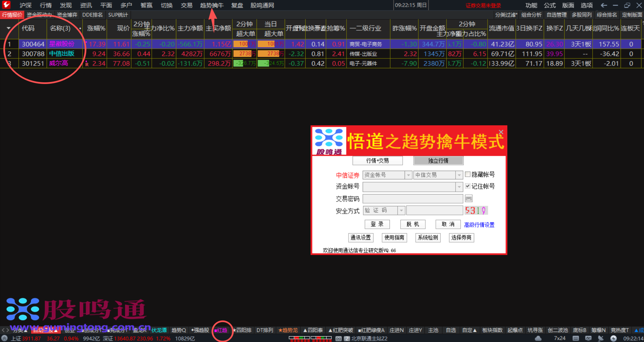Viewport: 644px width, 342px height.
Task: Select the 伏龙潭 bottom tab
Action: pos(159,330)
